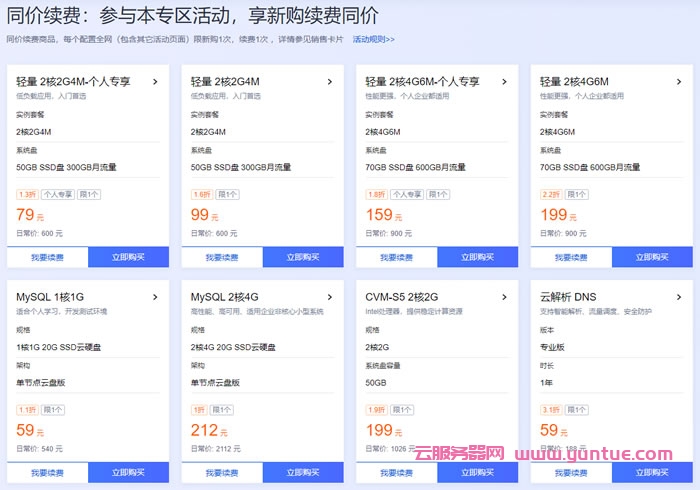Expand arrow on 轻量 2核4G6M-个人专享 card
Screen dimensions: 700x490
(x=505, y=82)
